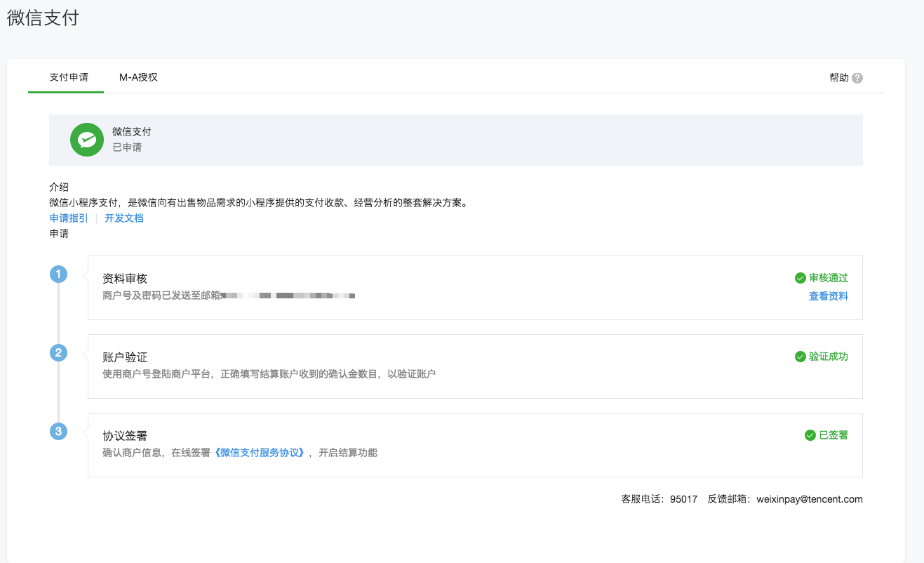Viewport: 924px width, 563px height.
Task: Switch to the M-A授权 tab
Action: (x=138, y=77)
